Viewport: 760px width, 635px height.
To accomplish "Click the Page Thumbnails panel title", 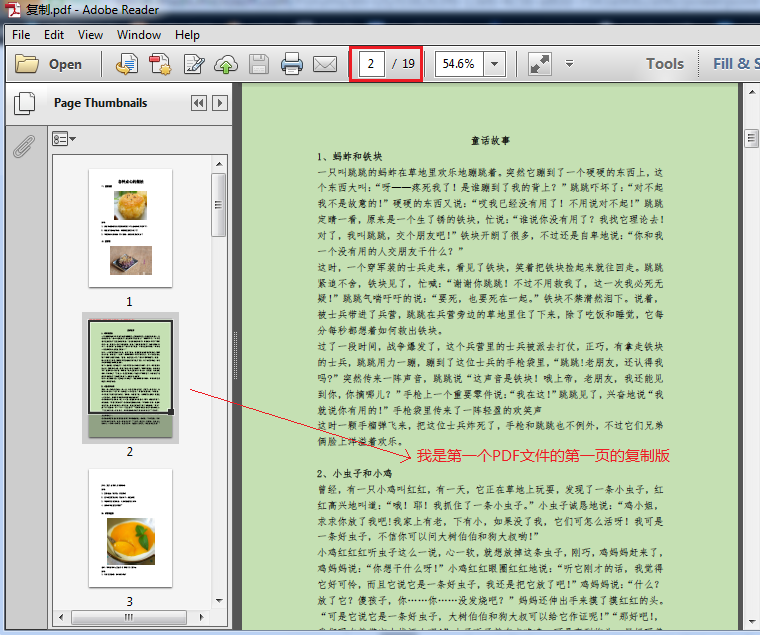I will (100, 103).
